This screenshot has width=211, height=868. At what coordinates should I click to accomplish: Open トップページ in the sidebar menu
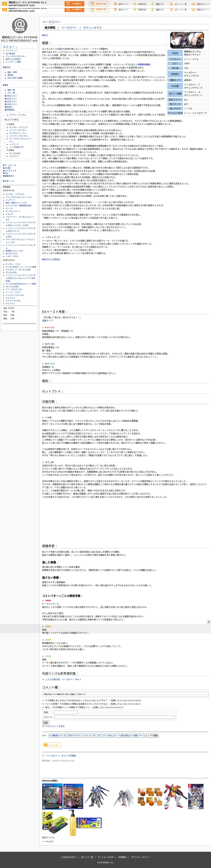11,51
